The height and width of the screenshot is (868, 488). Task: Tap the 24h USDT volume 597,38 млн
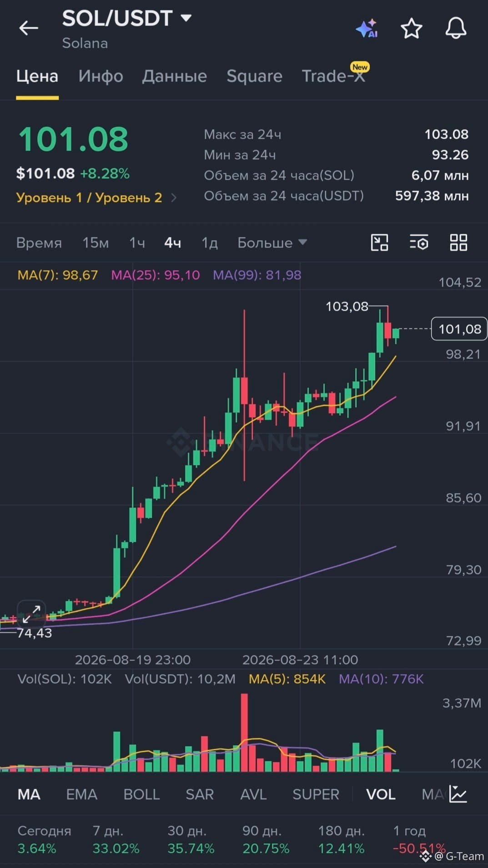(x=432, y=196)
